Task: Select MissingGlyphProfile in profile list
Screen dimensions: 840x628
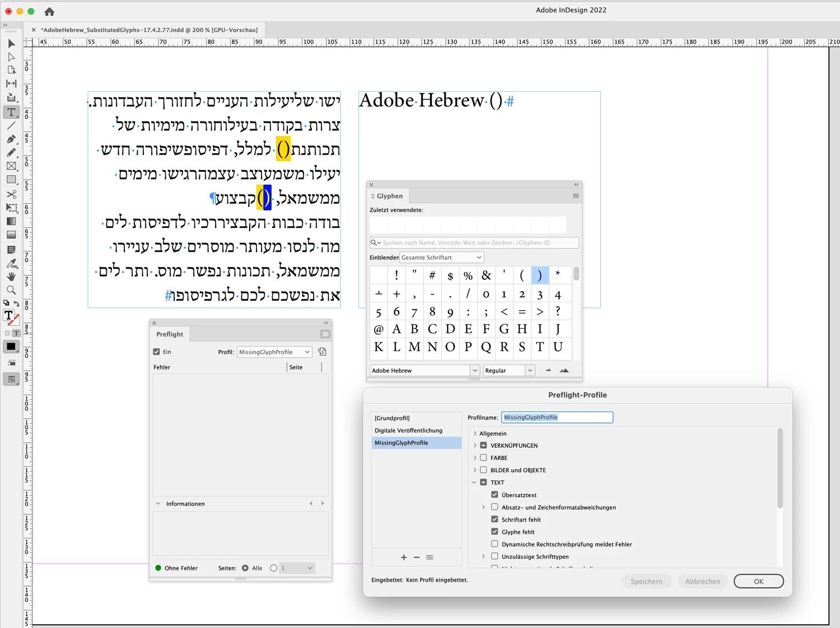Action: (417, 443)
